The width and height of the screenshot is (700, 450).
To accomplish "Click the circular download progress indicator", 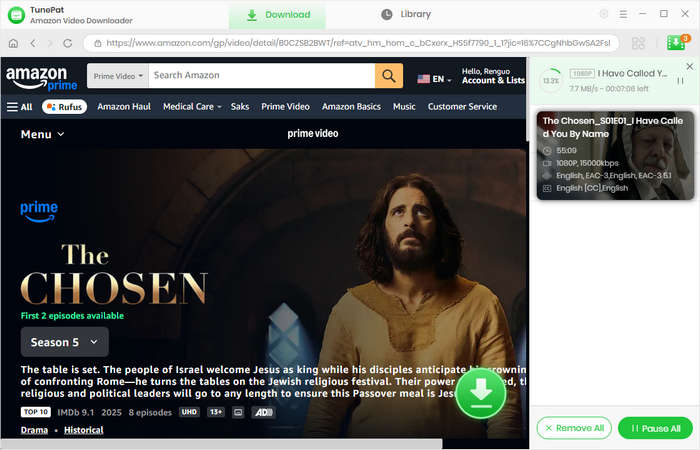I will pyautogui.click(x=551, y=81).
